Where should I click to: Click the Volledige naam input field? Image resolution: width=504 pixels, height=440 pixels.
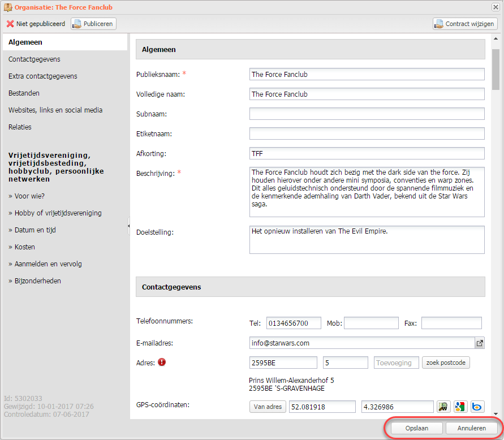(367, 94)
